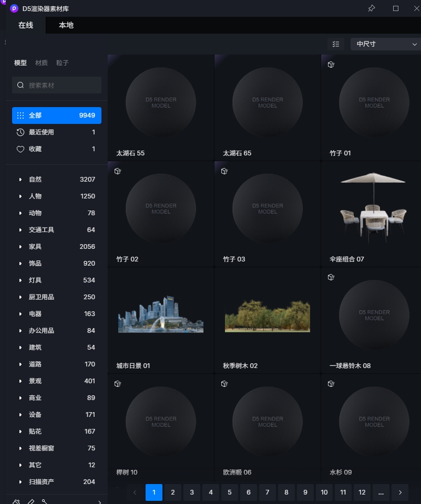The width and height of the screenshot is (421, 504).
Task: Select the 粒子 tab
Action: pyautogui.click(x=62, y=63)
